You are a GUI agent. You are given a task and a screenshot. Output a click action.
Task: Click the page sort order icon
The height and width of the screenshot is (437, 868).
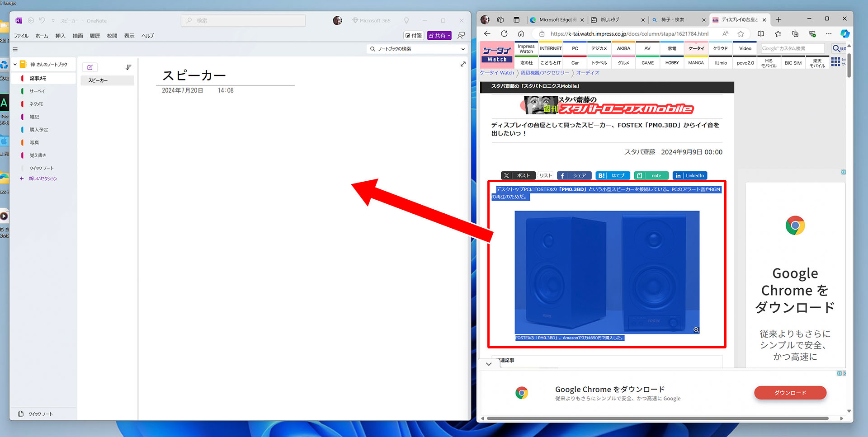tap(128, 66)
